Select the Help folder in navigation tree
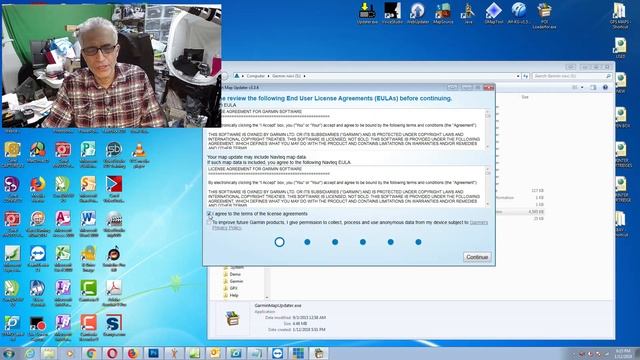Screen dimensions: 640x360 234,295
